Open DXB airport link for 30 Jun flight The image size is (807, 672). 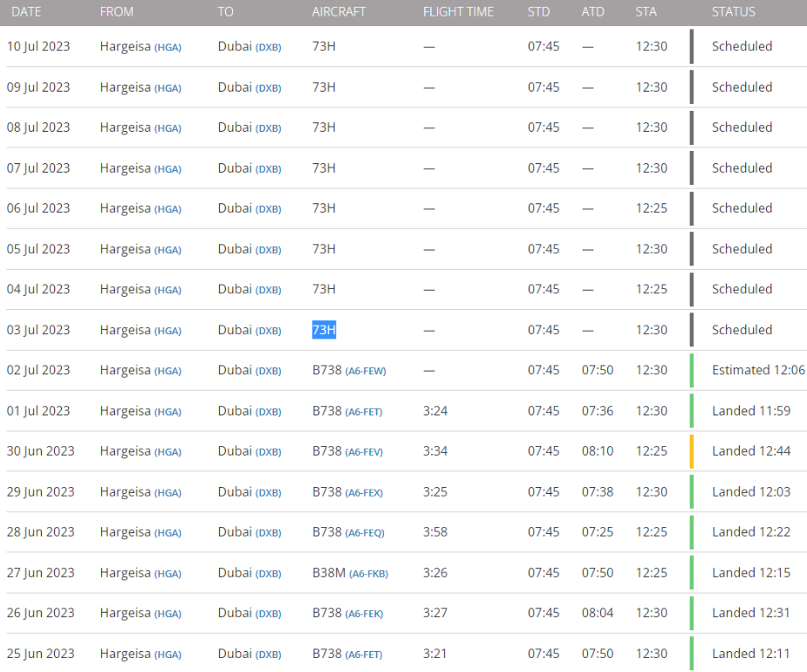point(268,452)
